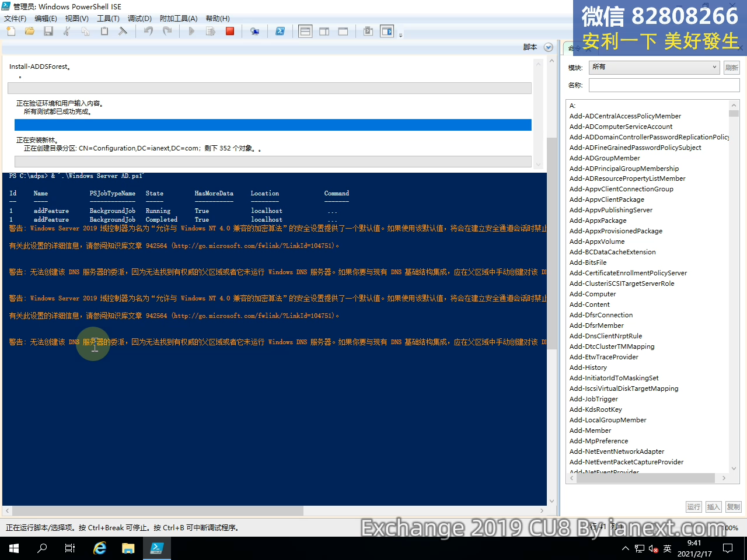Click the Run Script play icon
The image size is (747, 560).
(x=192, y=32)
